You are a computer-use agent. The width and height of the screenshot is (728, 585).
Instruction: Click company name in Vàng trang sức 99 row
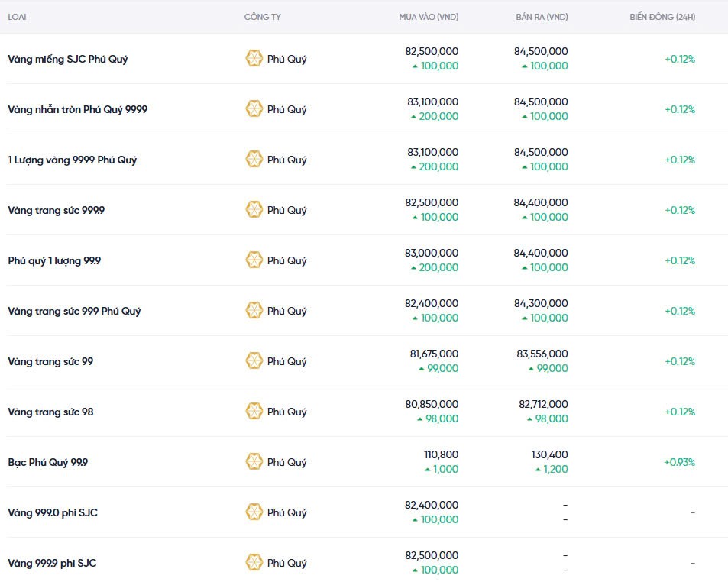[x=286, y=361]
